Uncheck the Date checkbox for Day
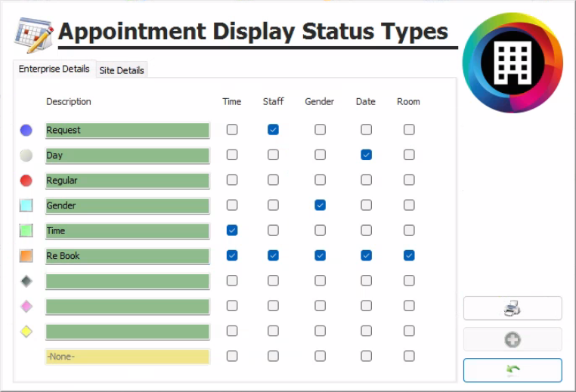The width and height of the screenshot is (576, 392). coord(366,155)
